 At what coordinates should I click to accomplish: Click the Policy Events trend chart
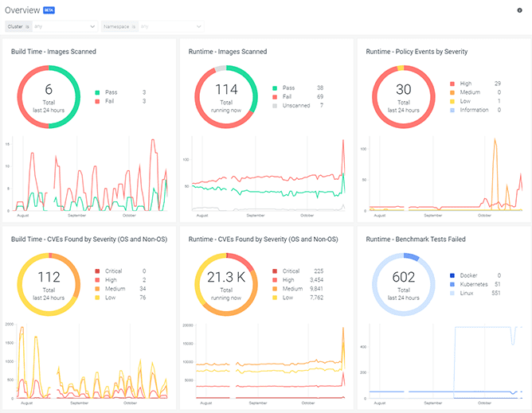442,177
